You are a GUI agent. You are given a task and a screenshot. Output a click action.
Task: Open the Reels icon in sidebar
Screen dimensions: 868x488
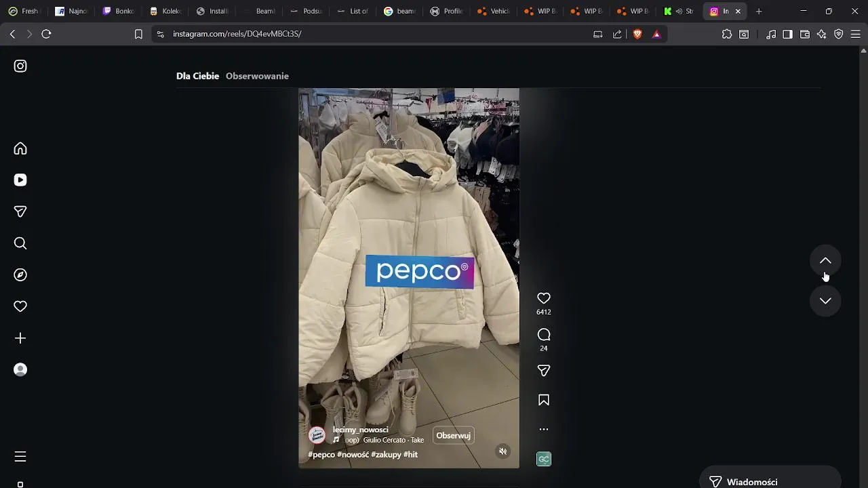[20, 180]
